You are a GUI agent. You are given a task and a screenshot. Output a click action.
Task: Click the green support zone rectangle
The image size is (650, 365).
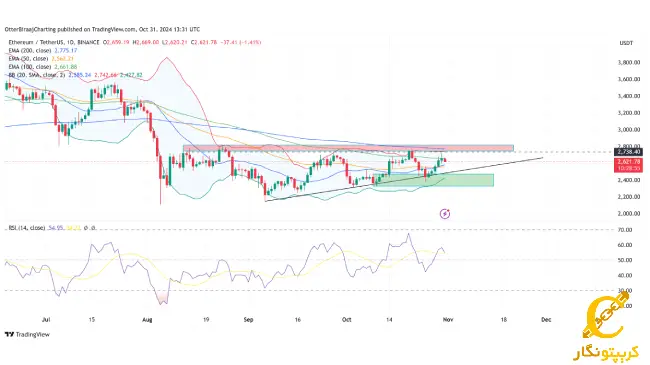tap(433, 180)
